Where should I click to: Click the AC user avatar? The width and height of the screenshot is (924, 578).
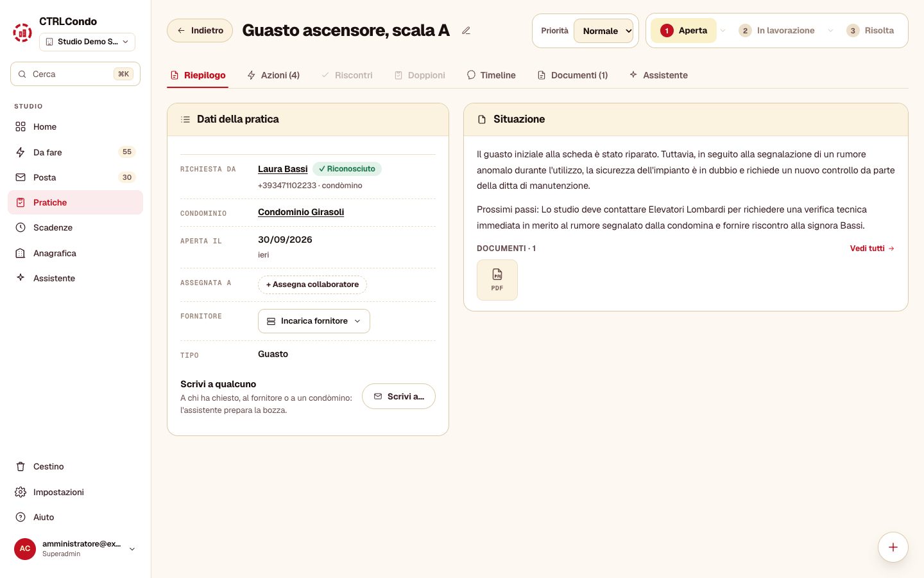25,548
